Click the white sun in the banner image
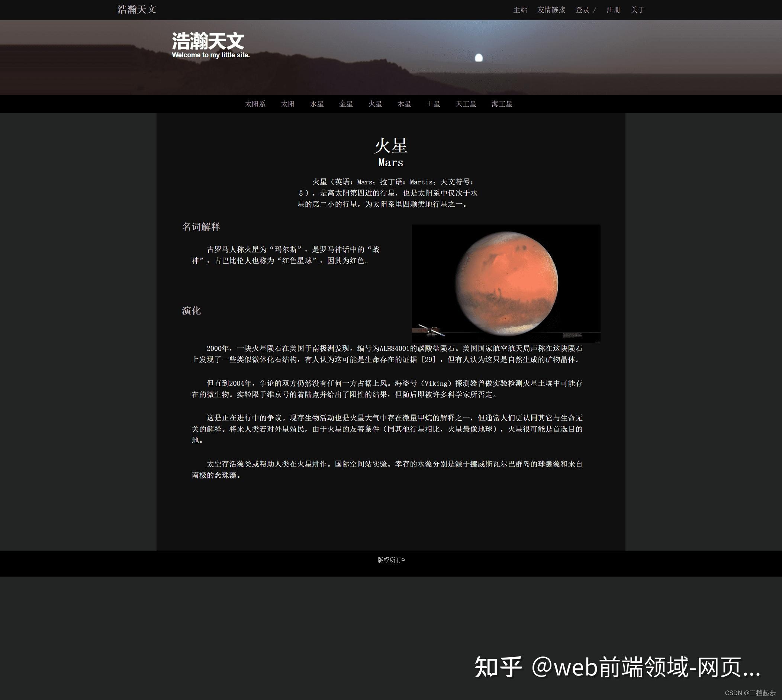782x700 pixels. click(x=479, y=58)
